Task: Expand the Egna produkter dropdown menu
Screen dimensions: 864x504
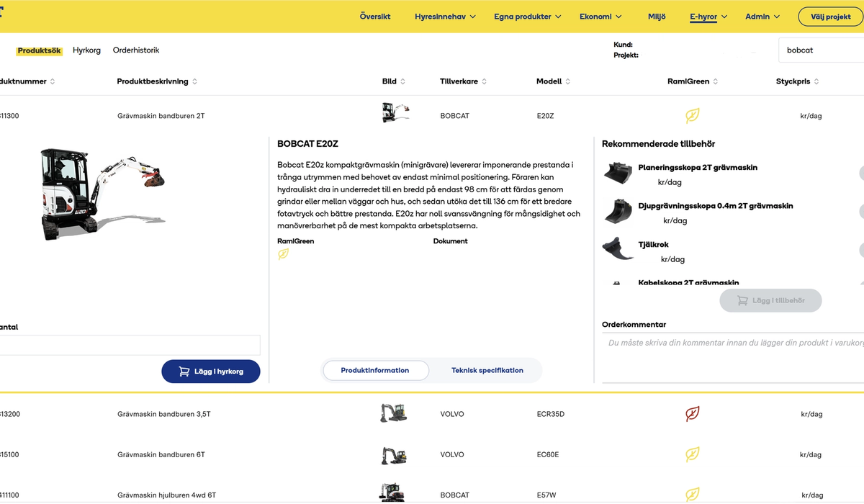Action: click(528, 17)
